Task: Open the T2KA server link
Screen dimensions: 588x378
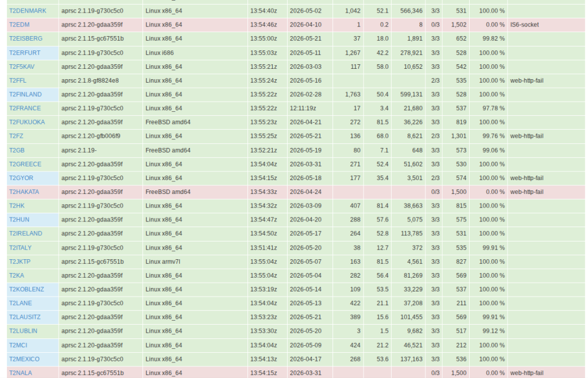Action: point(17,275)
